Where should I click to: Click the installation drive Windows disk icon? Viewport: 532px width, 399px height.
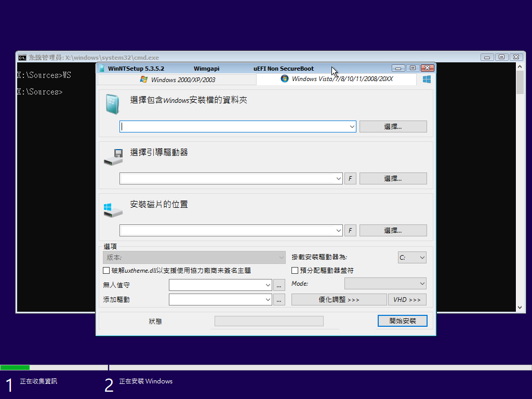pyautogui.click(x=113, y=210)
